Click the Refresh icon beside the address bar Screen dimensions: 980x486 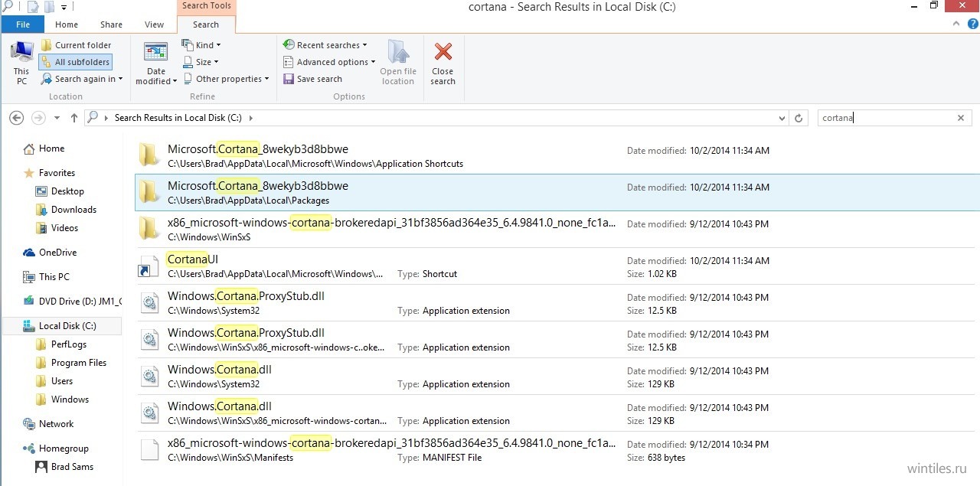click(799, 118)
